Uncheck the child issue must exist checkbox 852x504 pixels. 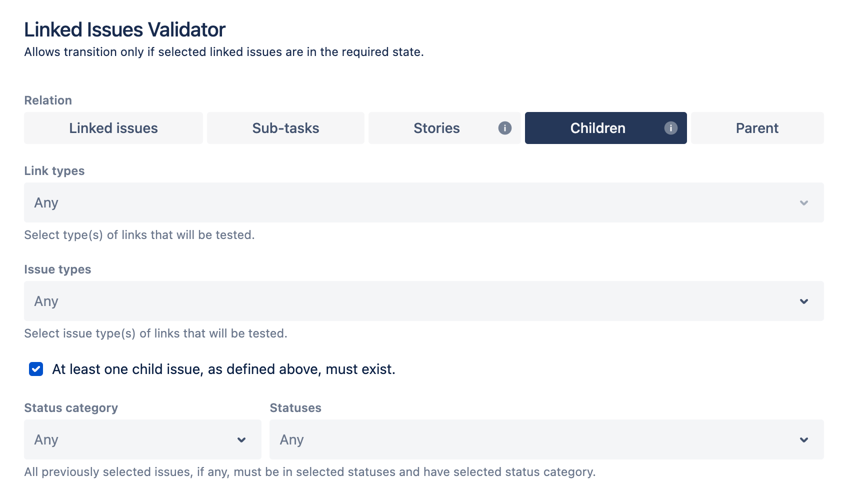point(36,369)
